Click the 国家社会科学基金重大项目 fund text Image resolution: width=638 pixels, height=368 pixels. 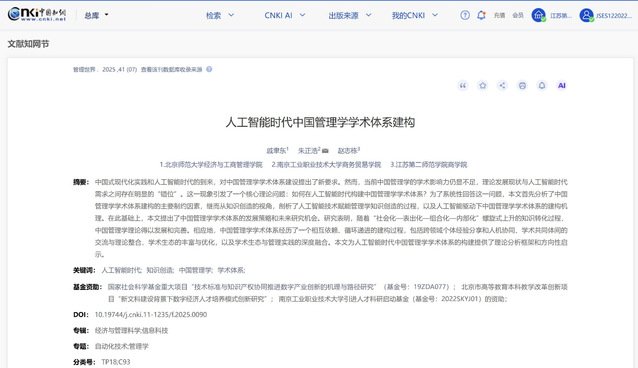pos(148,287)
